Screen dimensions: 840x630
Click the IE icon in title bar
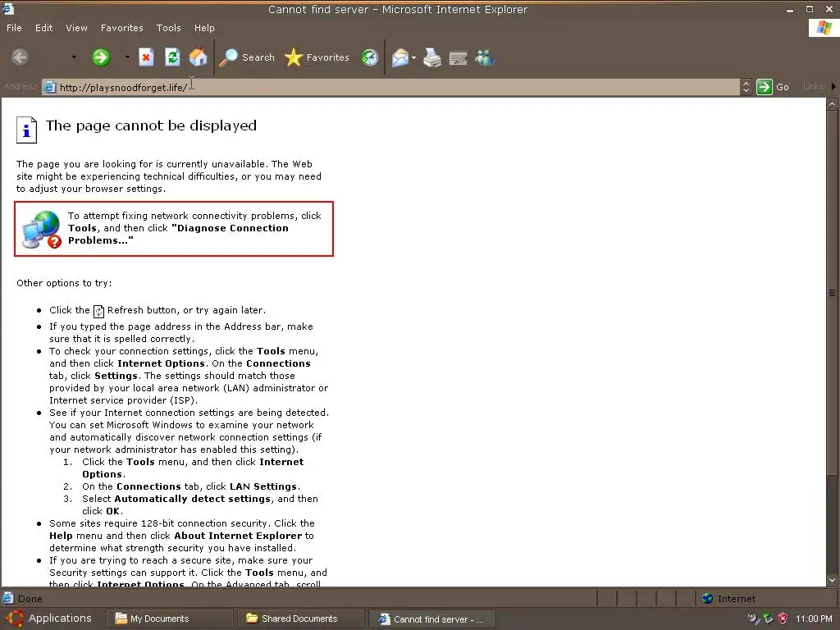pos(7,9)
